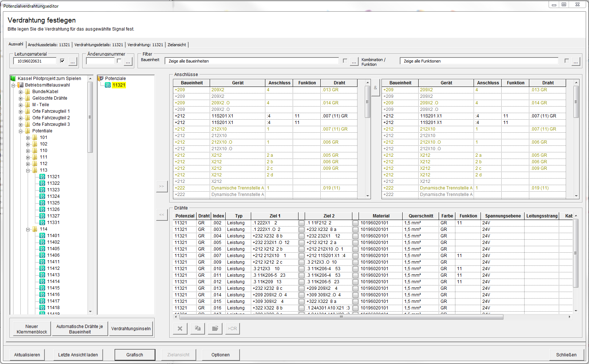Click the & combine button between tables
589x364 pixels.
(x=375, y=88)
